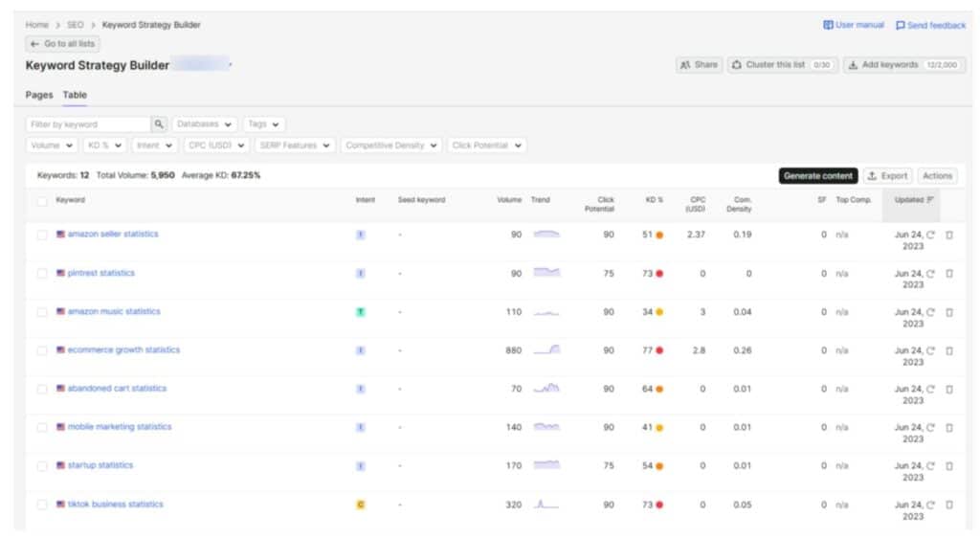Open the abandoned cart statistics keyword link

click(x=117, y=389)
